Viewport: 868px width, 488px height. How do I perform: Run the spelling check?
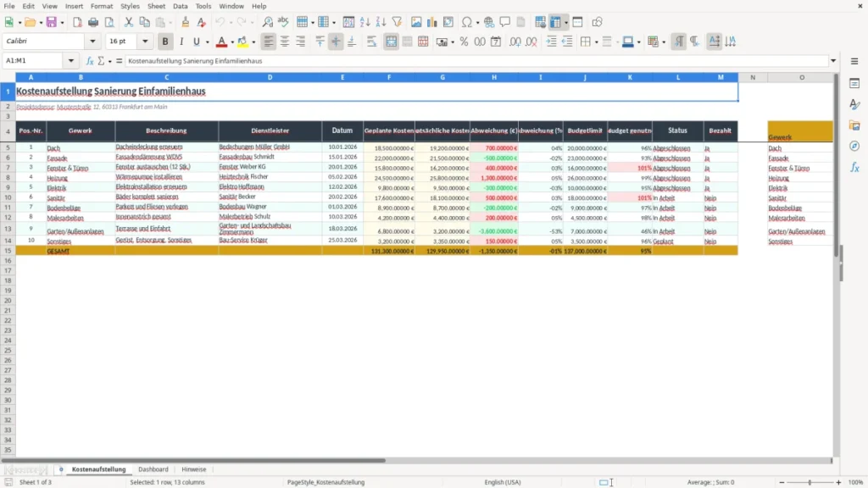[x=283, y=22]
